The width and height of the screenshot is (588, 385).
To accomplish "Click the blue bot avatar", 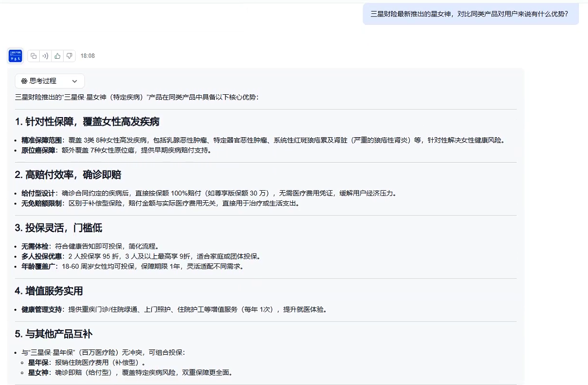I will click(x=15, y=56).
